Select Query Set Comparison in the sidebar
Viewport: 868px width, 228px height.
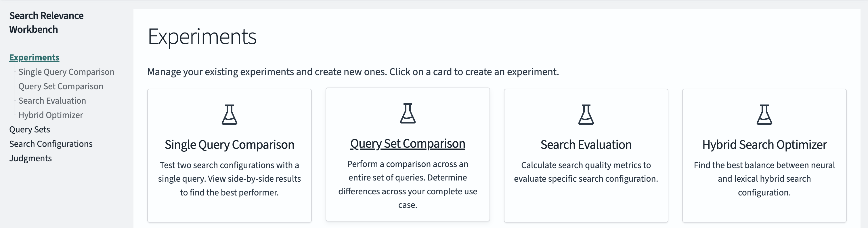point(61,86)
